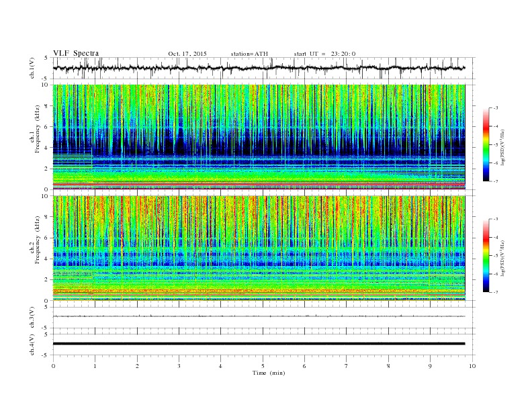Click the "VLF Spectra" plot title
Screen dimensions: 532x411
76,53
